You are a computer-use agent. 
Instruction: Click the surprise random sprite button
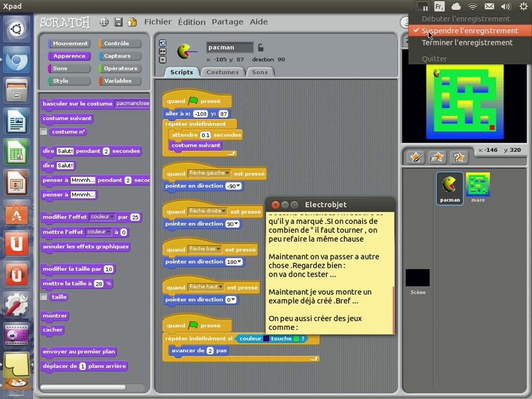click(x=458, y=157)
